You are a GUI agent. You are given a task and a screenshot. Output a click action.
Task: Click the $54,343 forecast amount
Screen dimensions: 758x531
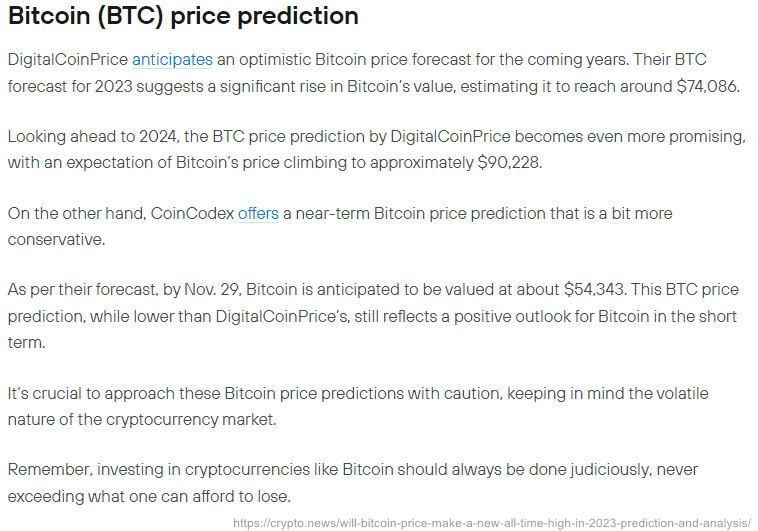click(x=595, y=289)
